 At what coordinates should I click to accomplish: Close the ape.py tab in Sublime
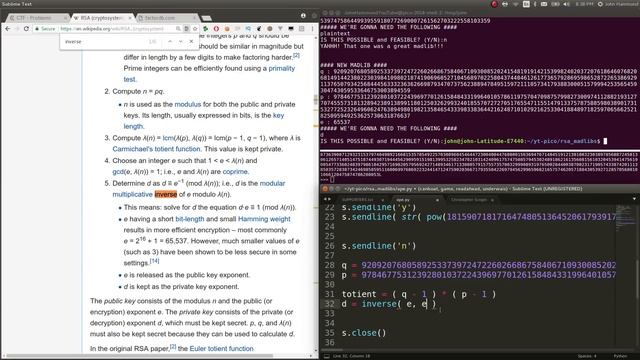pyautogui.click(x=437, y=200)
